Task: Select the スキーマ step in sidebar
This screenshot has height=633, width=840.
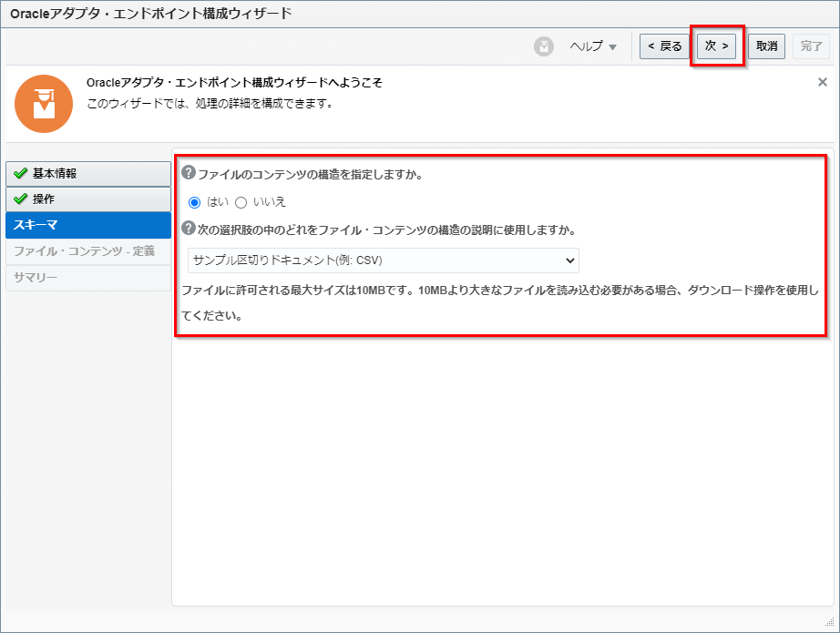Action: 87,225
